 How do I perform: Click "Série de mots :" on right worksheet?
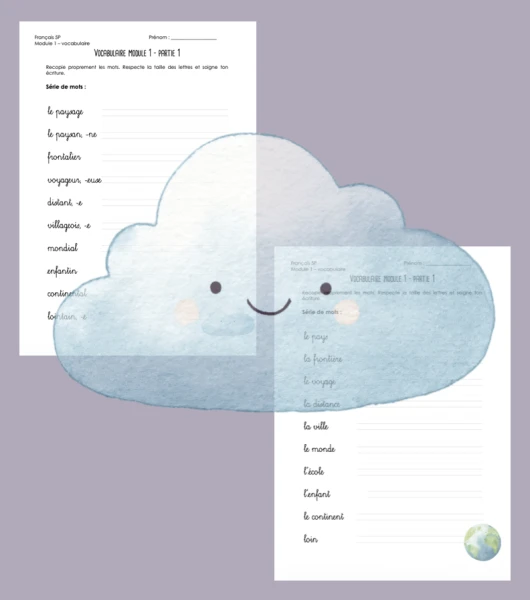(322, 312)
